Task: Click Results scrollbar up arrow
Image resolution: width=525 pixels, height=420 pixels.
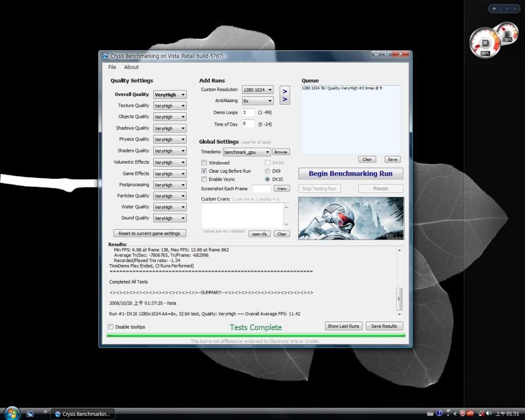Action: 399,250
